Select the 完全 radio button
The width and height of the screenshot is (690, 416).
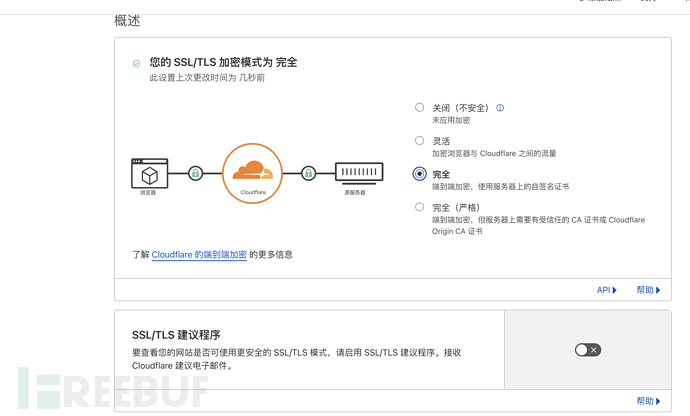tap(419, 174)
